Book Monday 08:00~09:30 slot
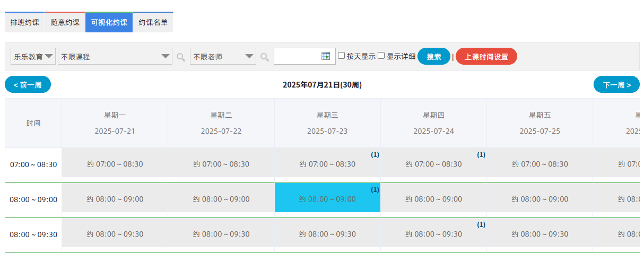 (x=115, y=233)
